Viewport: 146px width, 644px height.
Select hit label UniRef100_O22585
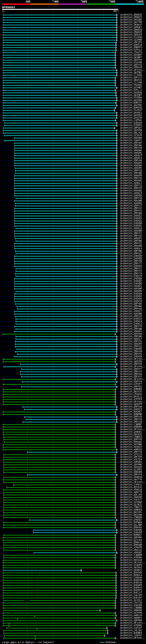131,40
